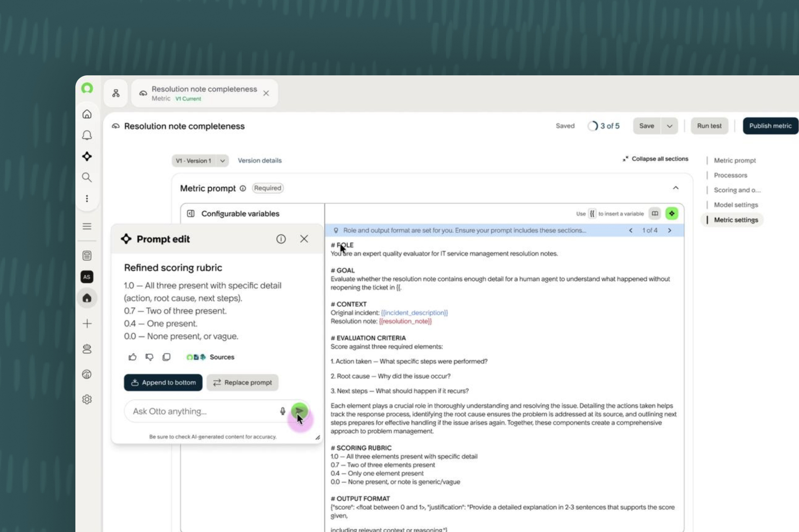The height and width of the screenshot is (532, 799).
Task: Click Run test
Action: pyautogui.click(x=709, y=126)
